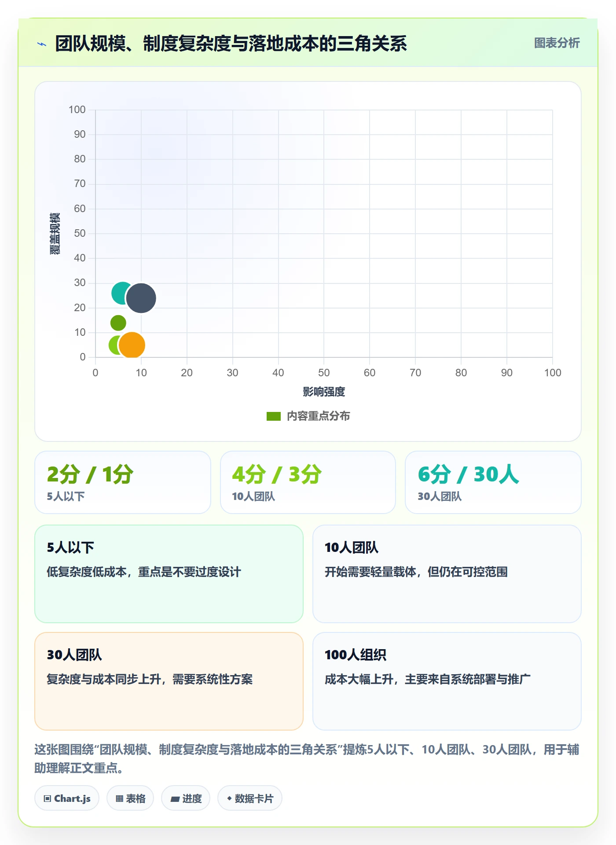Click the 表格 chip's grid icon

coord(119,799)
